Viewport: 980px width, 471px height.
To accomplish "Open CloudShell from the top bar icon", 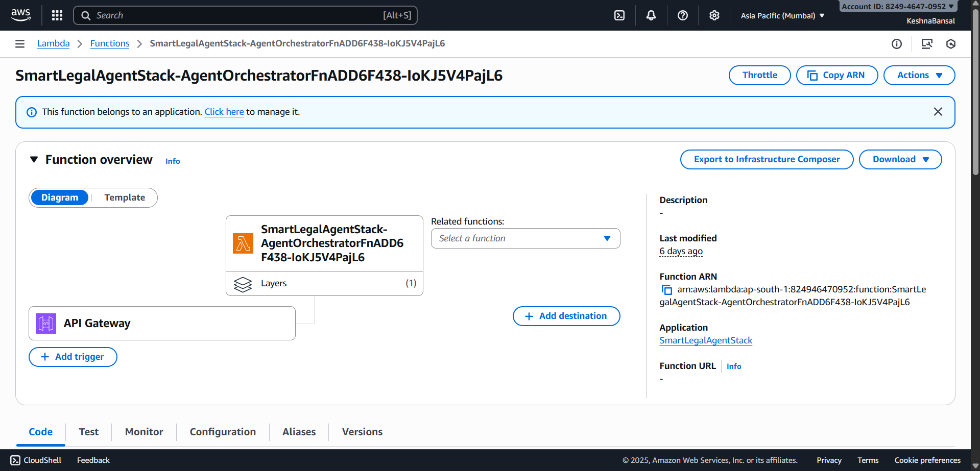I will click(619, 15).
